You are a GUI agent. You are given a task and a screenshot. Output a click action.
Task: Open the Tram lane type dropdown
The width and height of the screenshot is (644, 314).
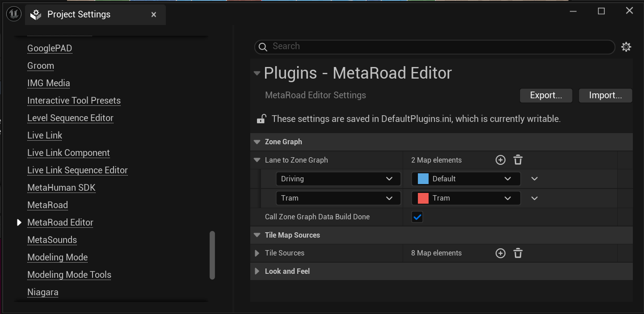coord(338,198)
